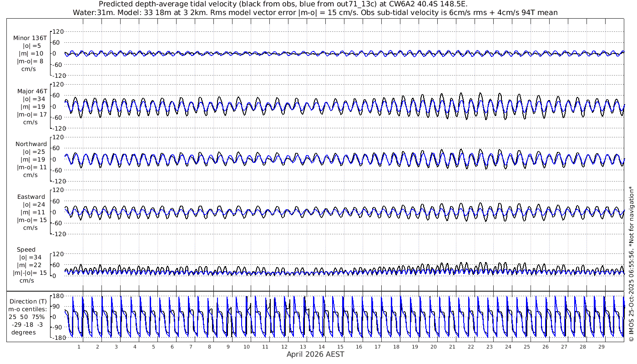Click the "|m| =22" value
The width and height of the screenshot is (637, 364).
pos(30,265)
